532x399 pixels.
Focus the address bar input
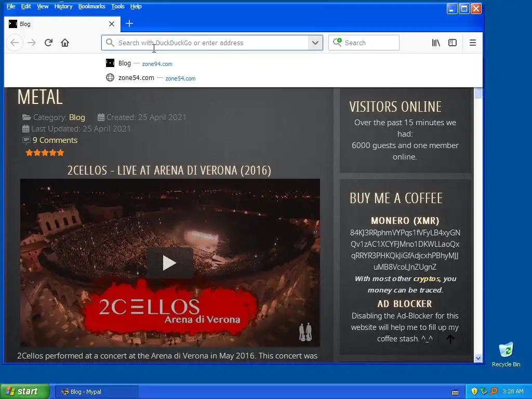point(212,43)
